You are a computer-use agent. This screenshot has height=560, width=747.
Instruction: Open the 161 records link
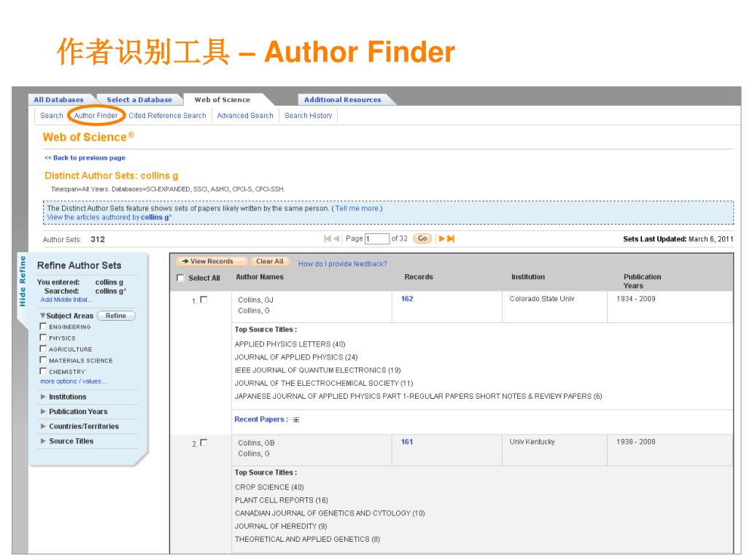coord(407,441)
